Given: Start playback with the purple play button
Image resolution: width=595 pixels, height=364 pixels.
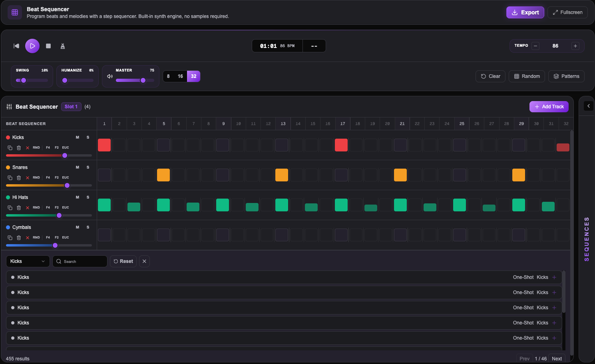Looking at the screenshot, I should click(x=32, y=46).
